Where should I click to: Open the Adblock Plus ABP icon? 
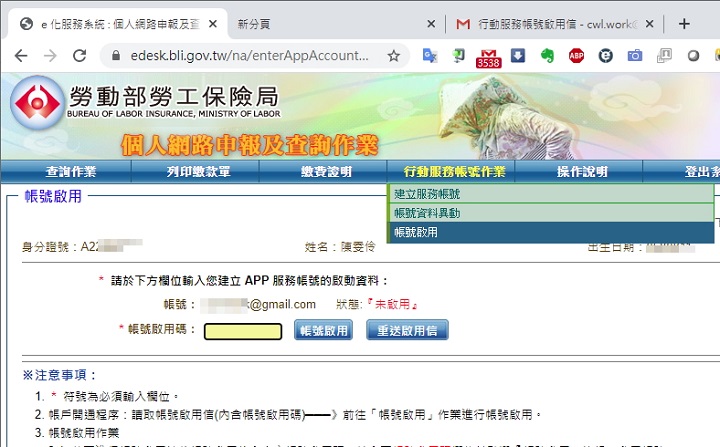pyautogui.click(x=576, y=56)
